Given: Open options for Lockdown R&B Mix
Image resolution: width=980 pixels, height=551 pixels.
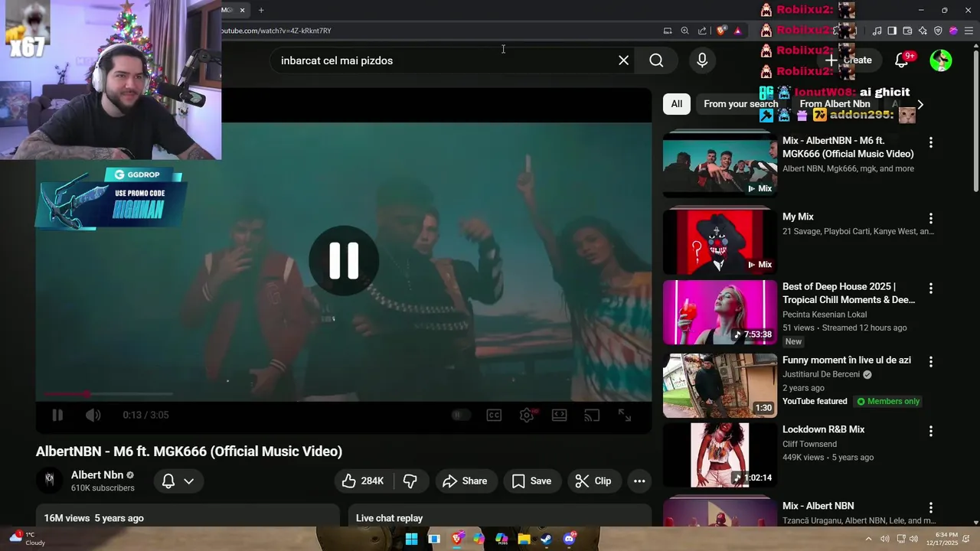Looking at the screenshot, I should click(x=931, y=431).
